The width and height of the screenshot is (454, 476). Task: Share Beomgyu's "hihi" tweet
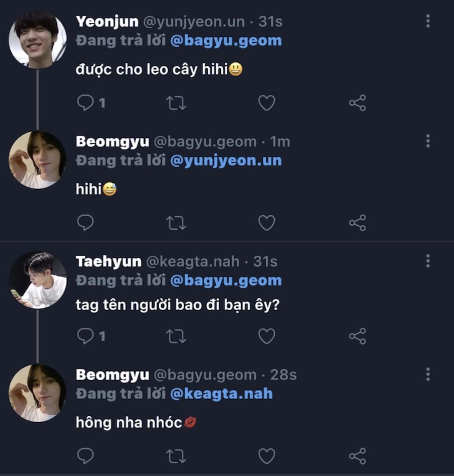pyautogui.click(x=357, y=223)
